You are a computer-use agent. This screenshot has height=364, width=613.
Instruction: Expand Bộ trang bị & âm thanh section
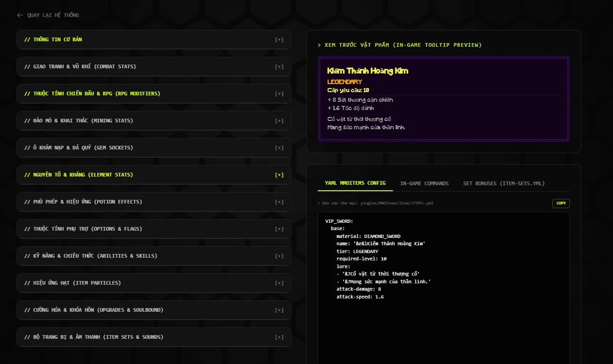click(154, 337)
